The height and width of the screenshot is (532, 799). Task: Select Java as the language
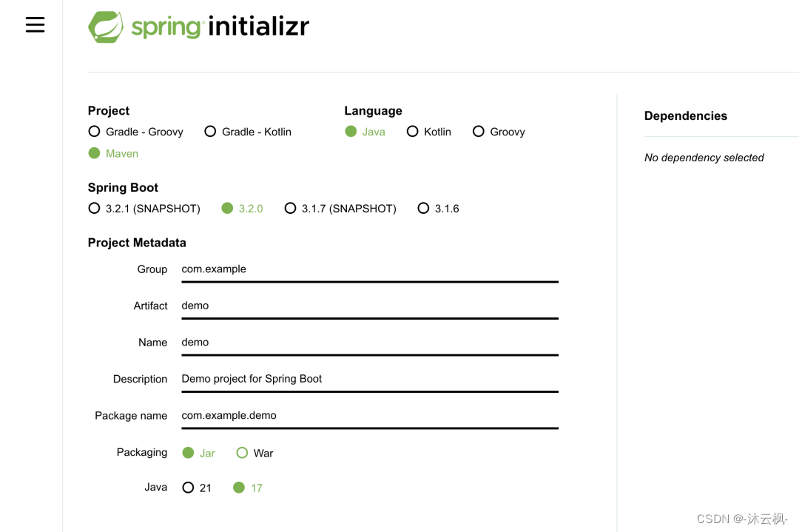365,132
